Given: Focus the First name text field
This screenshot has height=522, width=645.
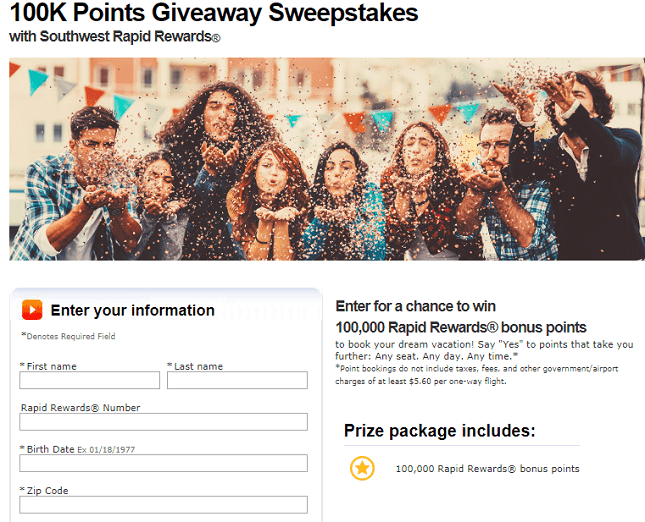Looking at the screenshot, I should coord(89,380).
